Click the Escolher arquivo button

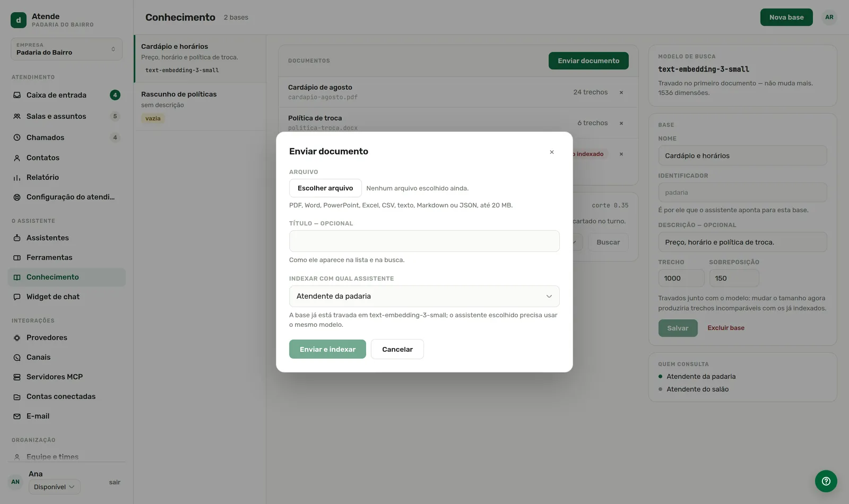click(325, 188)
